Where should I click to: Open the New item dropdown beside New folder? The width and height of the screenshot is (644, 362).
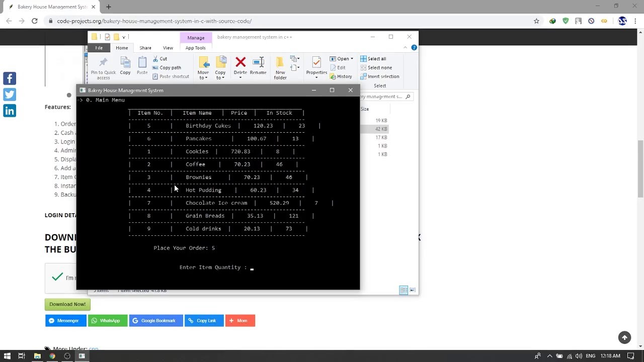[295, 59]
